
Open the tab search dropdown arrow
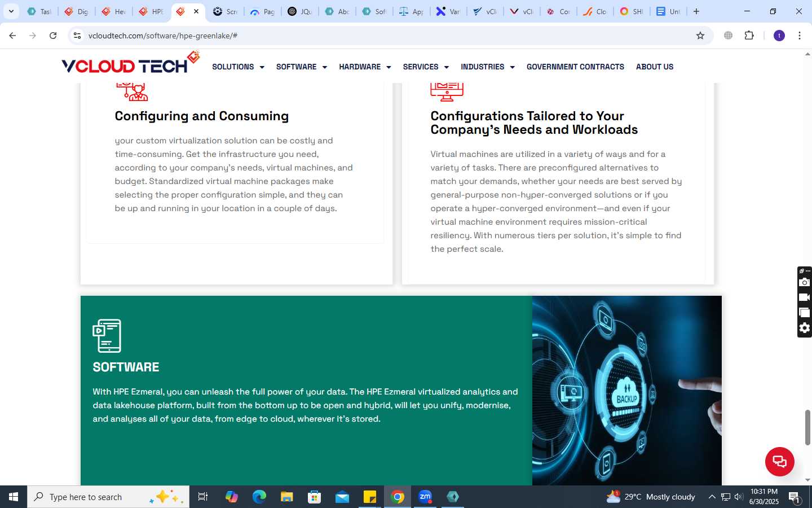pyautogui.click(x=11, y=11)
